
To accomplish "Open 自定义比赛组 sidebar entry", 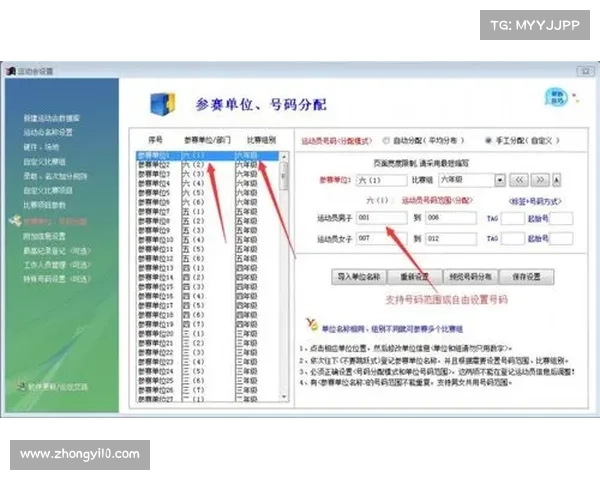I will pos(44,162).
